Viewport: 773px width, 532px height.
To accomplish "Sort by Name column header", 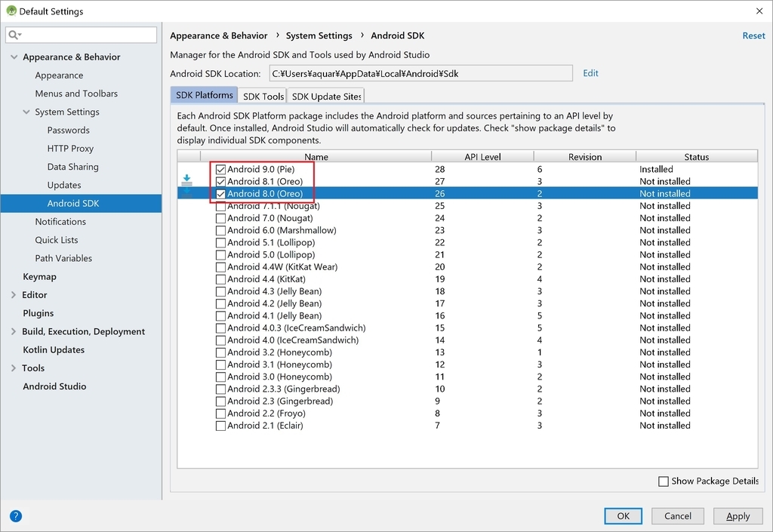I will [316, 157].
